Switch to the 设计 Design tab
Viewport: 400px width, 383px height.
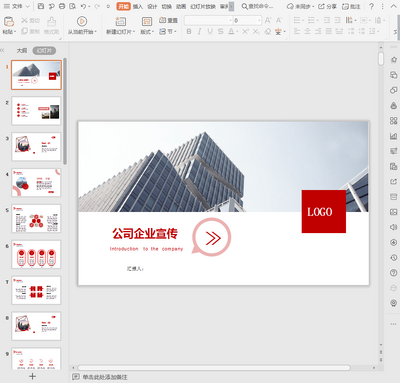[152, 7]
